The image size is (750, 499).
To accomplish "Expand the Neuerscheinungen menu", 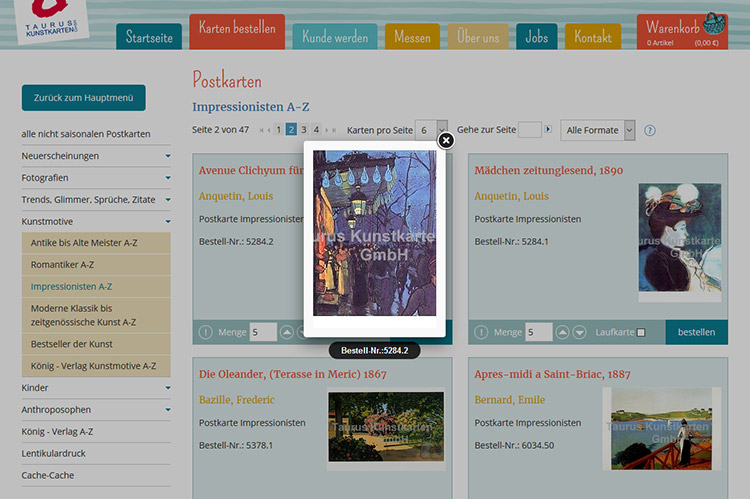I will click(168, 156).
